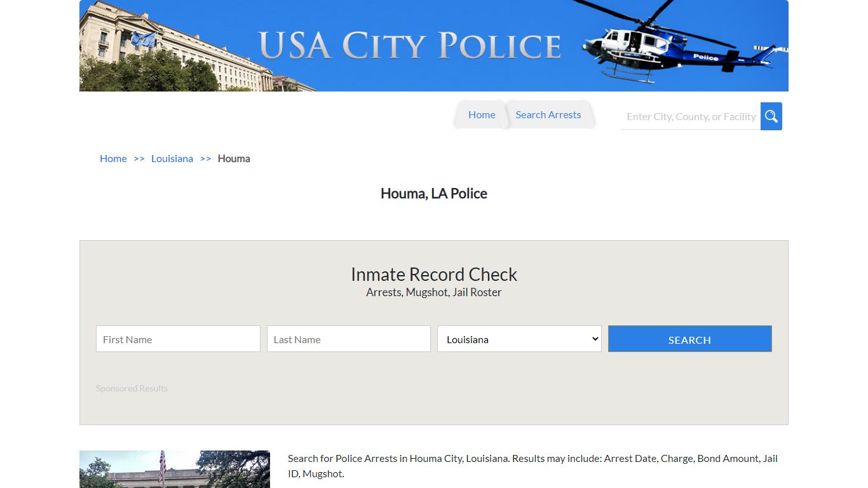The height and width of the screenshot is (488, 868).
Task: Expand the Louisiana state dropdown
Action: point(519,339)
